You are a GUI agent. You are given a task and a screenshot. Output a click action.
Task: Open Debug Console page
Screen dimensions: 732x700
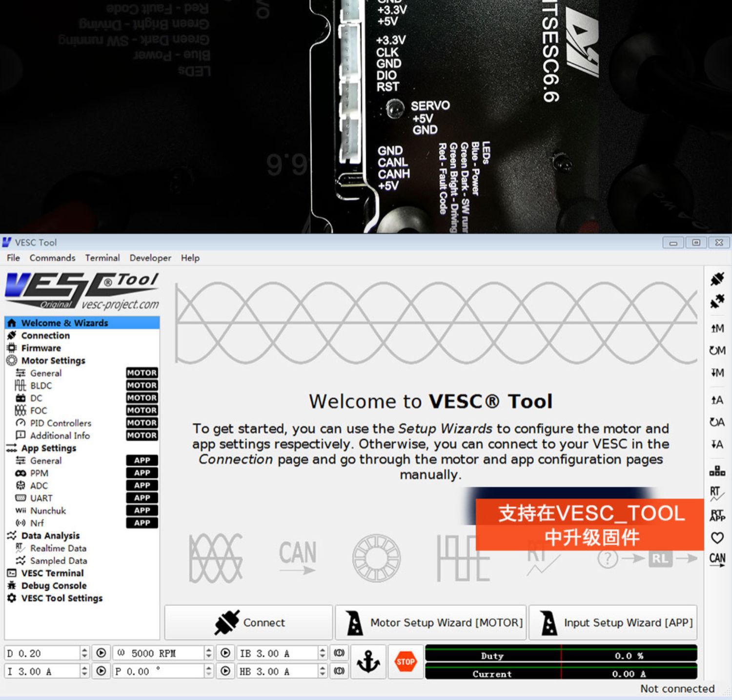pyautogui.click(x=82, y=585)
